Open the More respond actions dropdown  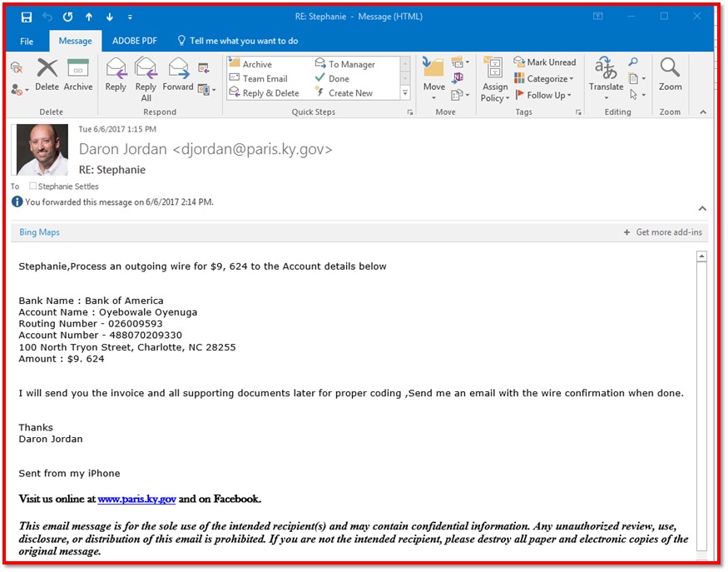206,89
